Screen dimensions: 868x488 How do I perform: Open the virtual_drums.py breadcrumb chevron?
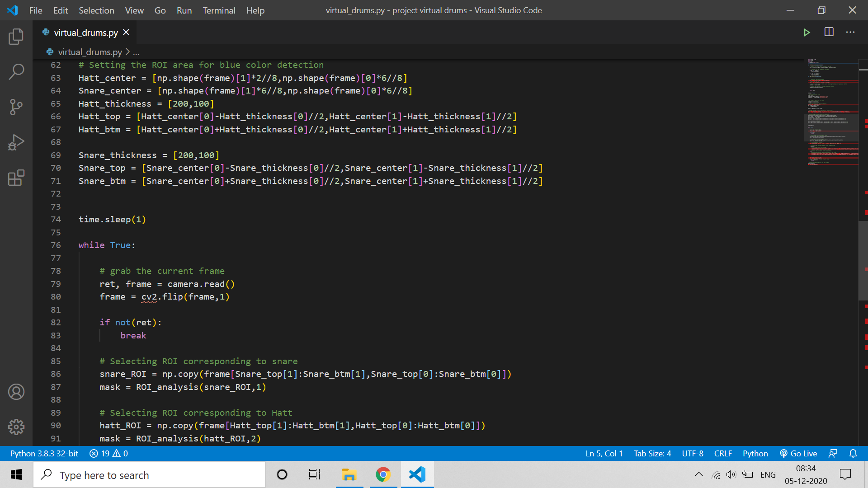pyautogui.click(x=127, y=52)
